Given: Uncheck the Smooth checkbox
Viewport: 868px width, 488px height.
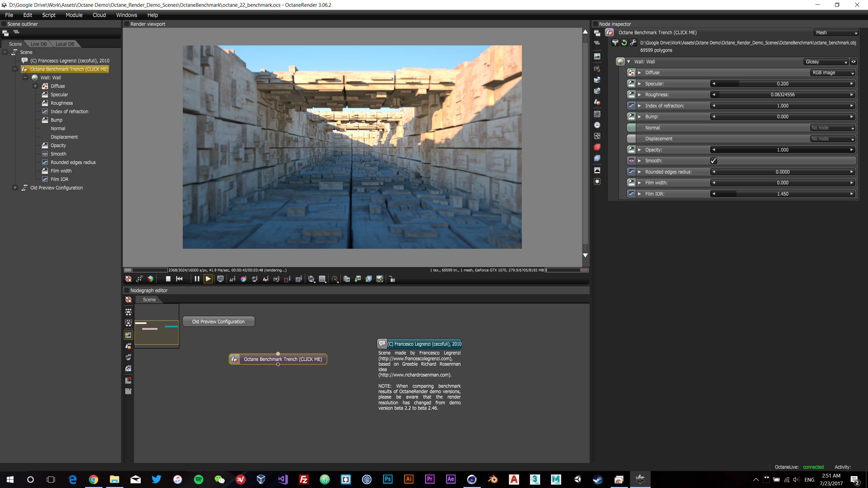Looking at the screenshot, I should click(x=713, y=161).
